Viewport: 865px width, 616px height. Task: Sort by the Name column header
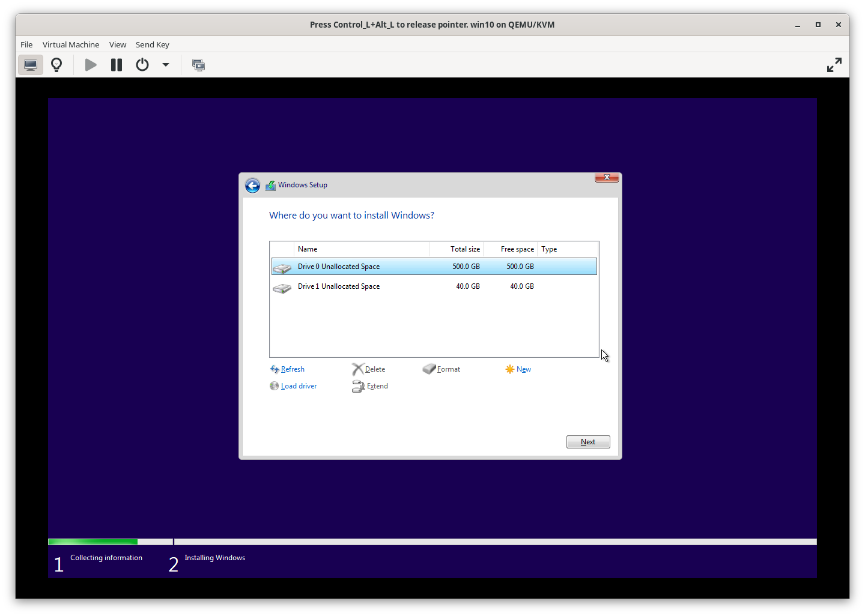click(x=362, y=249)
